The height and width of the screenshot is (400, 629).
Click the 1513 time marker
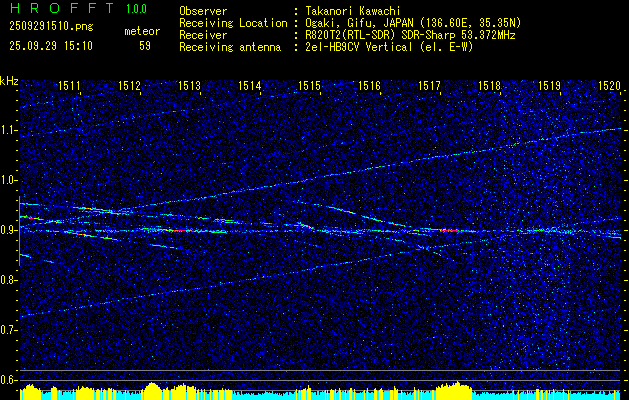189,85
